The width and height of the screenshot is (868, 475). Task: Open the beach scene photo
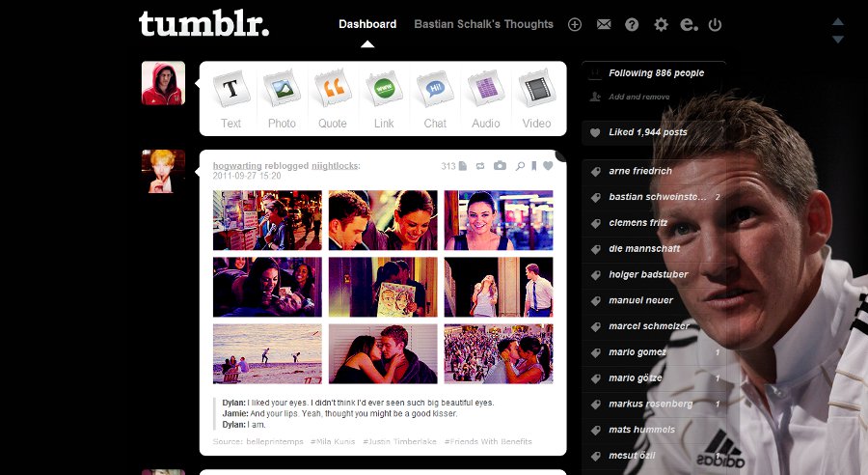pos(267,354)
